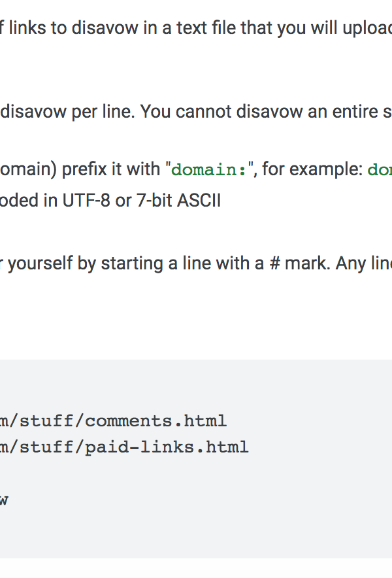Click the comments.html line in code block

pos(113,421)
